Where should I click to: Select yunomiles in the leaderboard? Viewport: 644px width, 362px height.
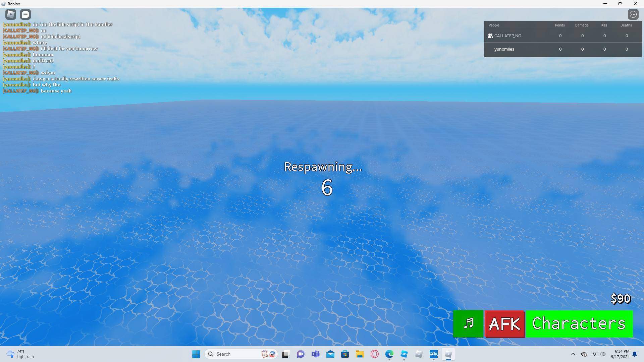[504, 49]
